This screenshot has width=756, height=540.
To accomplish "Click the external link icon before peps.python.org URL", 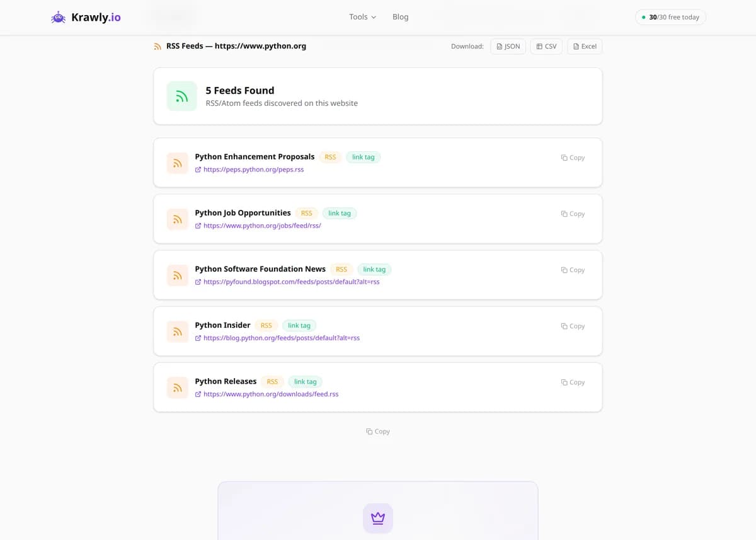I will [x=198, y=169].
